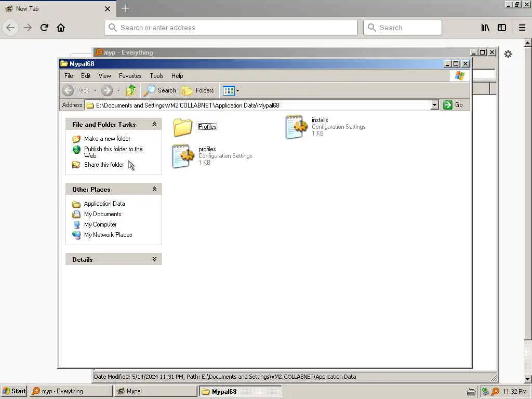Click the Profiles folder name label
The width and height of the screenshot is (532, 399).
tap(207, 127)
